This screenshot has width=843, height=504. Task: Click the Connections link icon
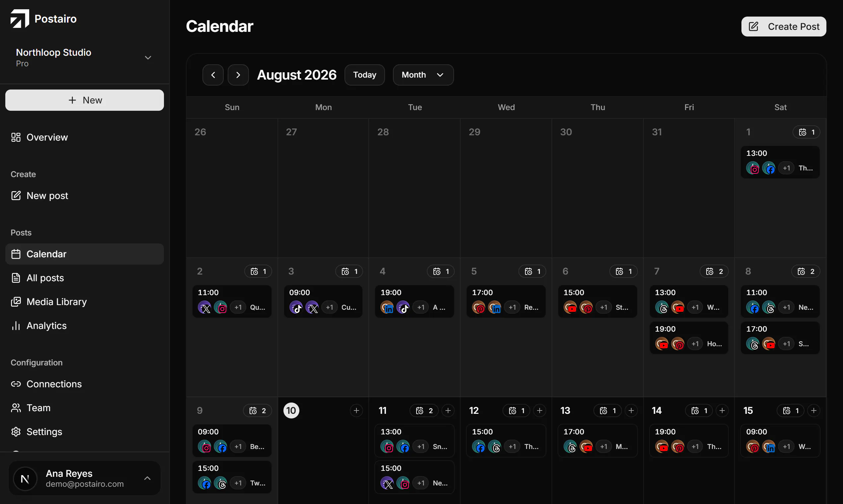pos(16,384)
